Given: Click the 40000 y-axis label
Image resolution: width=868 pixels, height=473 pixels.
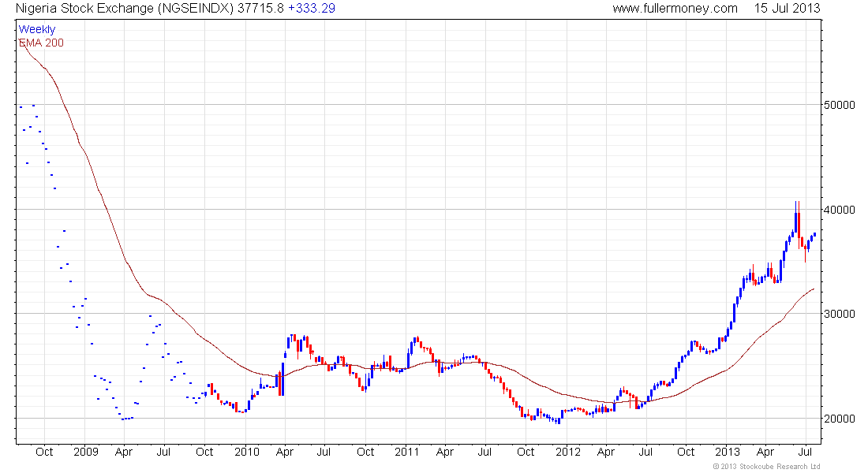Looking at the screenshot, I should pos(840,210).
